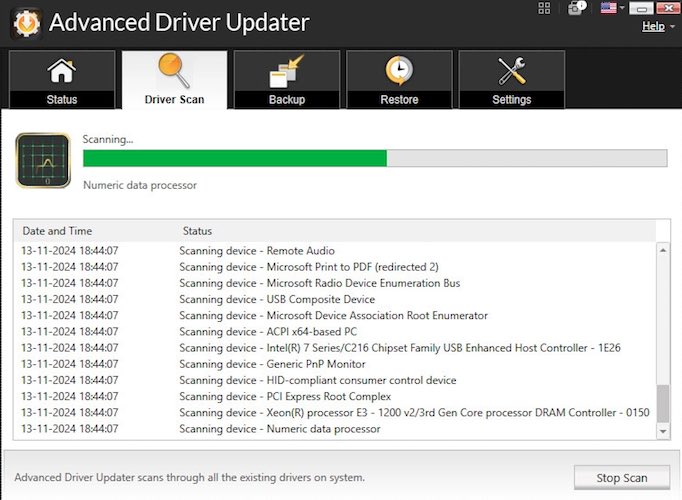Switch to the Backup tab label

coord(287,100)
